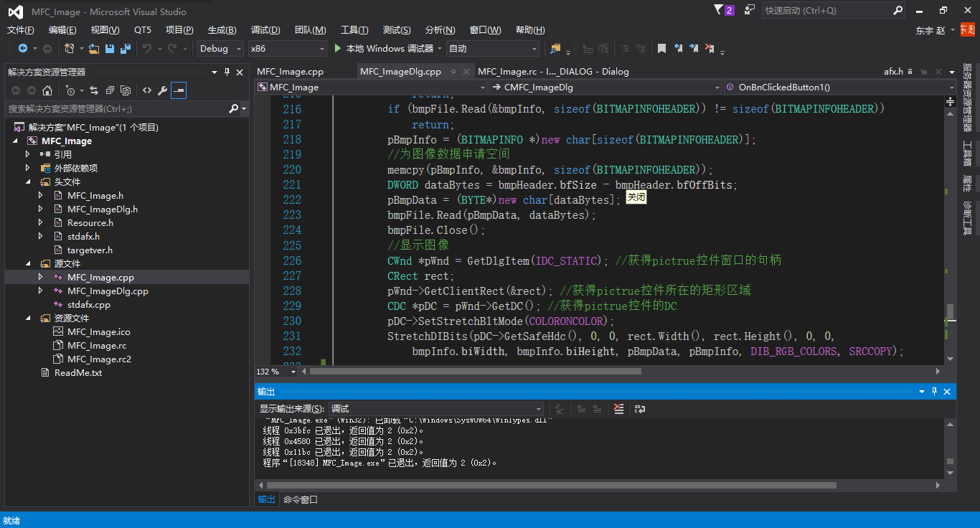Open the QT5 menu
Viewport: 980px width, 528px height.
pyautogui.click(x=143, y=29)
